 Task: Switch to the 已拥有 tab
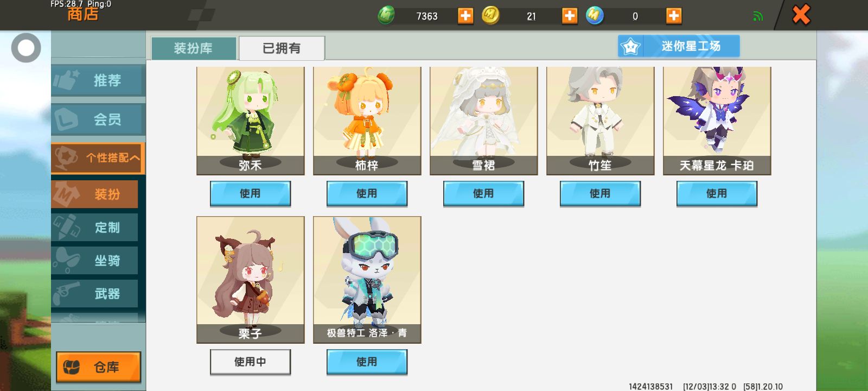282,48
